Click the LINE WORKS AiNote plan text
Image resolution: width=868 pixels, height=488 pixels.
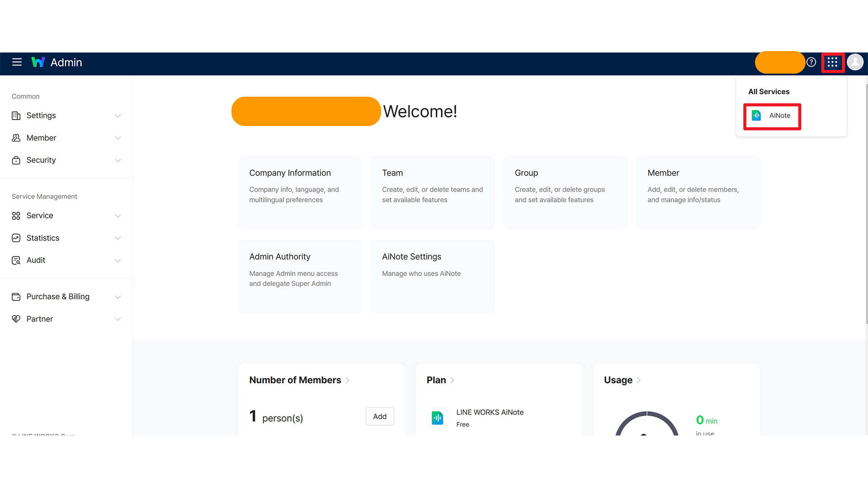click(x=490, y=413)
